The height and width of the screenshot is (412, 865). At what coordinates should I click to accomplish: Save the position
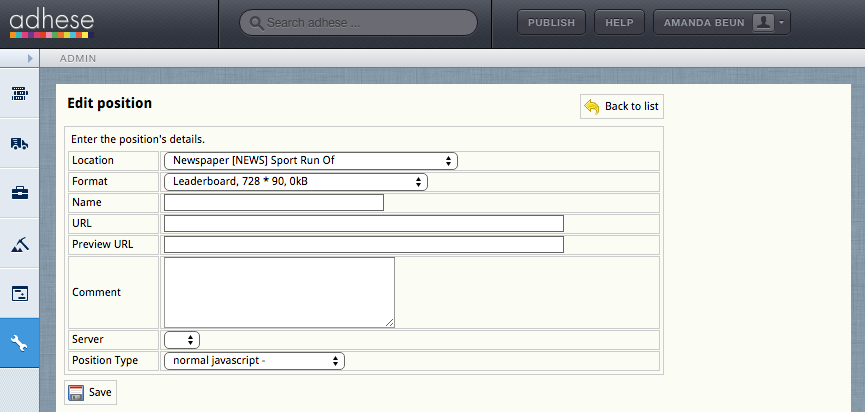click(x=90, y=392)
